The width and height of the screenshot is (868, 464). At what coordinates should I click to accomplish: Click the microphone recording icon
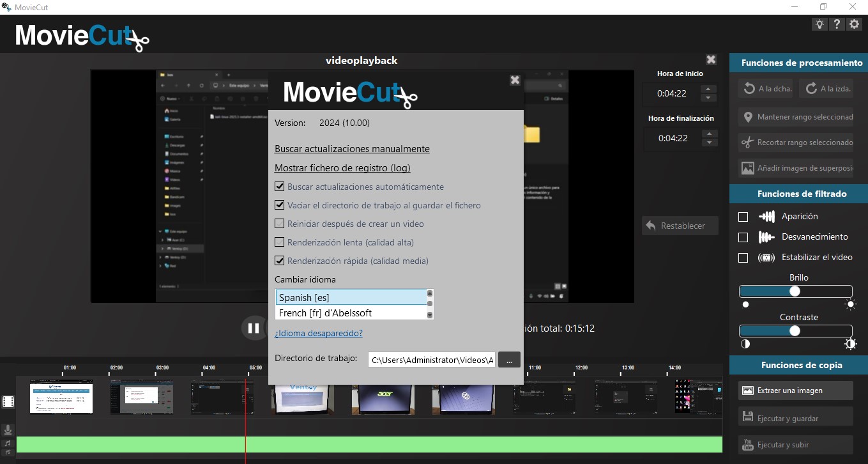pos(8,429)
